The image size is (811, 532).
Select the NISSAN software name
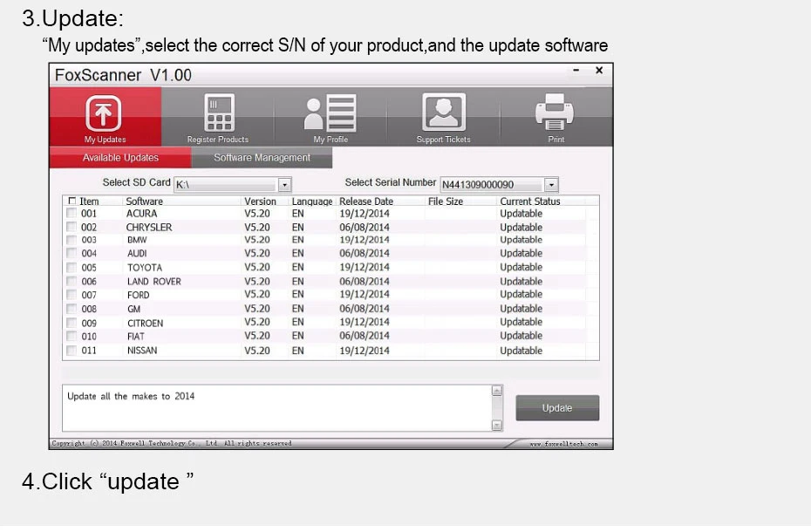pyautogui.click(x=142, y=351)
